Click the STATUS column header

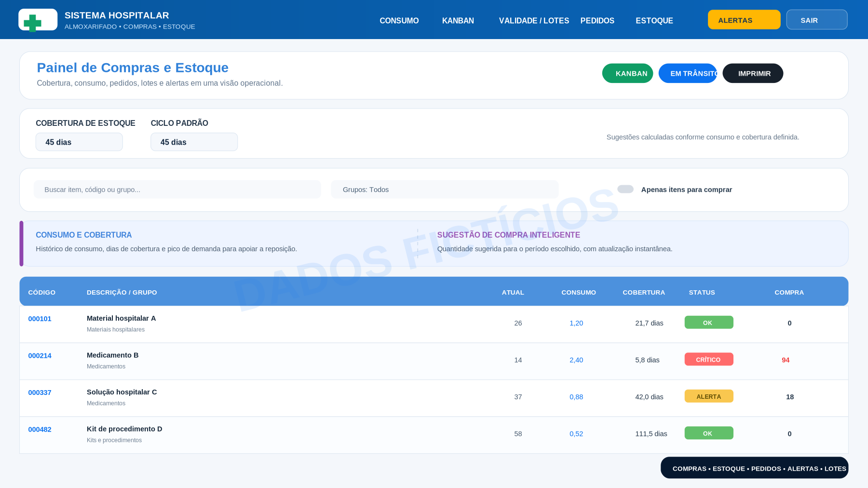pyautogui.click(x=702, y=293)
